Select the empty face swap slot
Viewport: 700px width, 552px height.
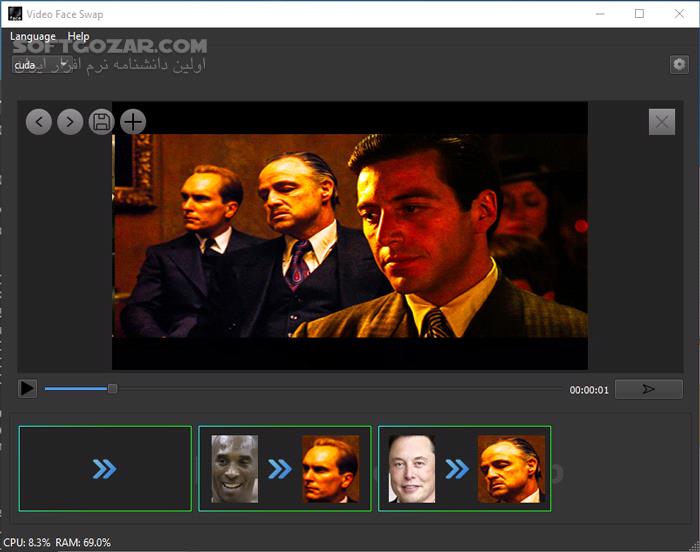(x=105, y=468)
